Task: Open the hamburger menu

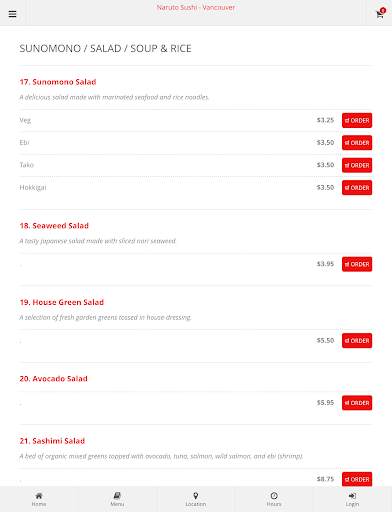Action: click(x=12, y=14)
